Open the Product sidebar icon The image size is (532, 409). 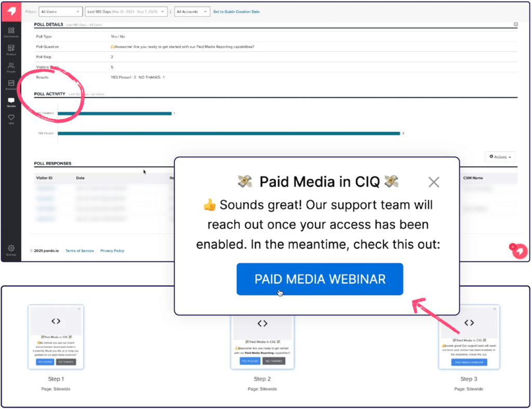click(11, 49)
